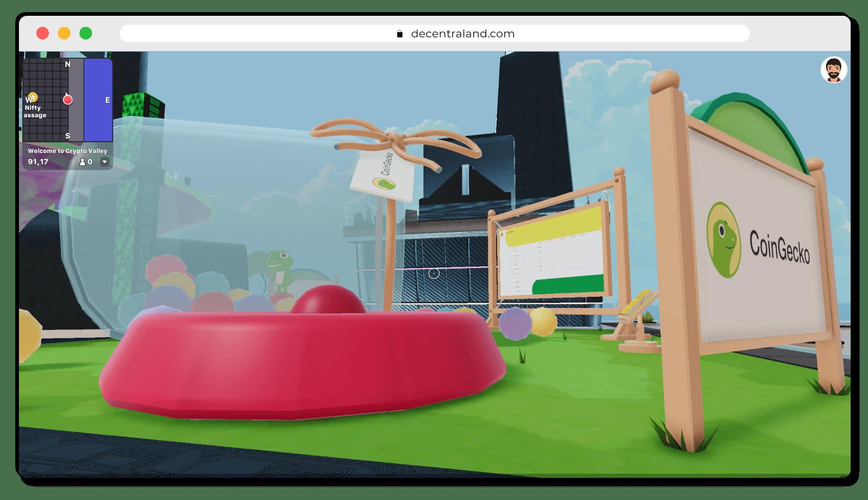Click the yellow ball beside the board

[543, 321]
